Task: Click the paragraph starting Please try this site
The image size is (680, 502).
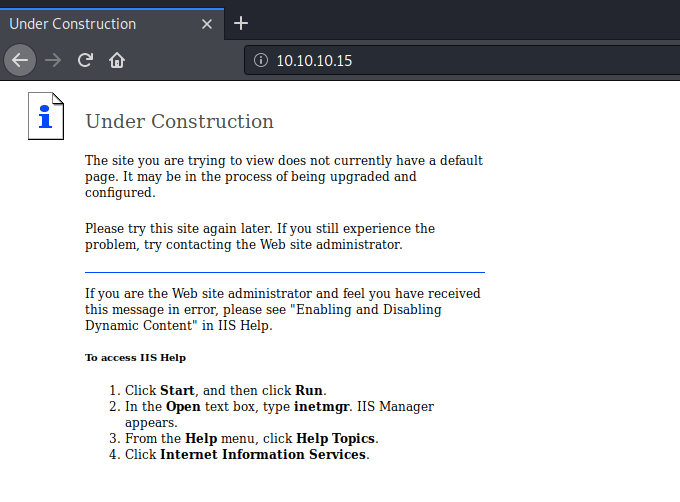Action: (x=260, y=236)
